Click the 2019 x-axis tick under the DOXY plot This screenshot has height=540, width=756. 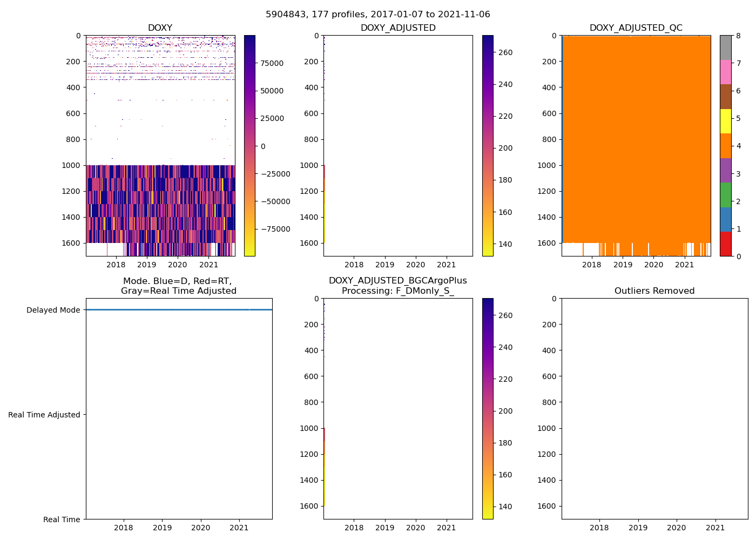146,265
